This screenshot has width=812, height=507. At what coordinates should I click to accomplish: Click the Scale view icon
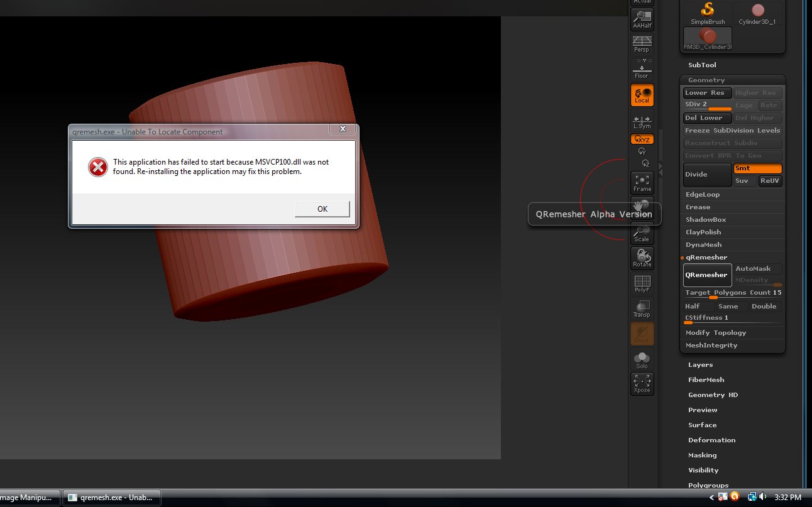[x=642, y=234]
